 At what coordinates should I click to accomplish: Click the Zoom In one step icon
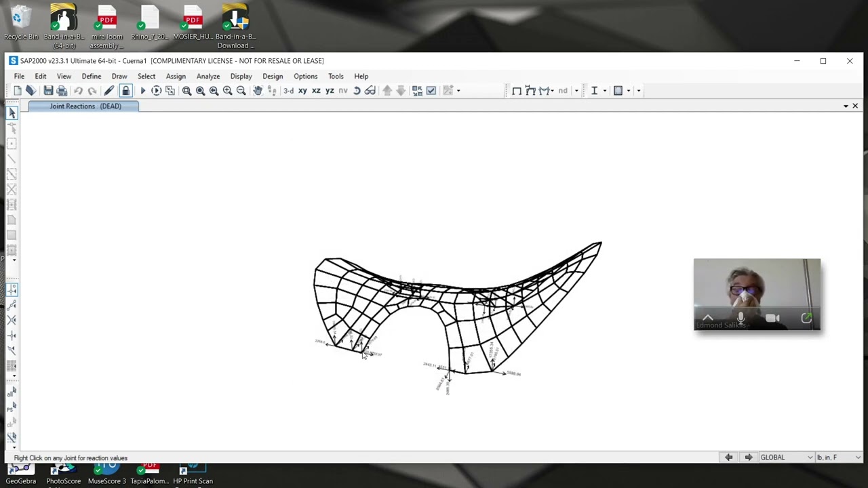227,90
